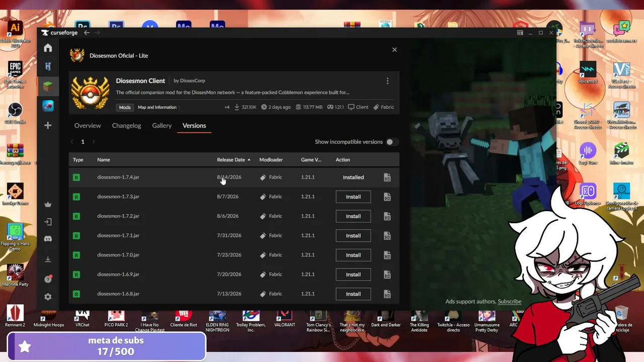Close the Diosesmon Oficial - Lite panel

[394, 49]
